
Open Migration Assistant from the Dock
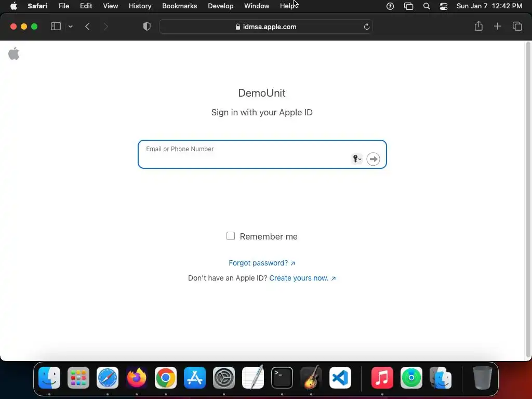click(x=441, y=378)
